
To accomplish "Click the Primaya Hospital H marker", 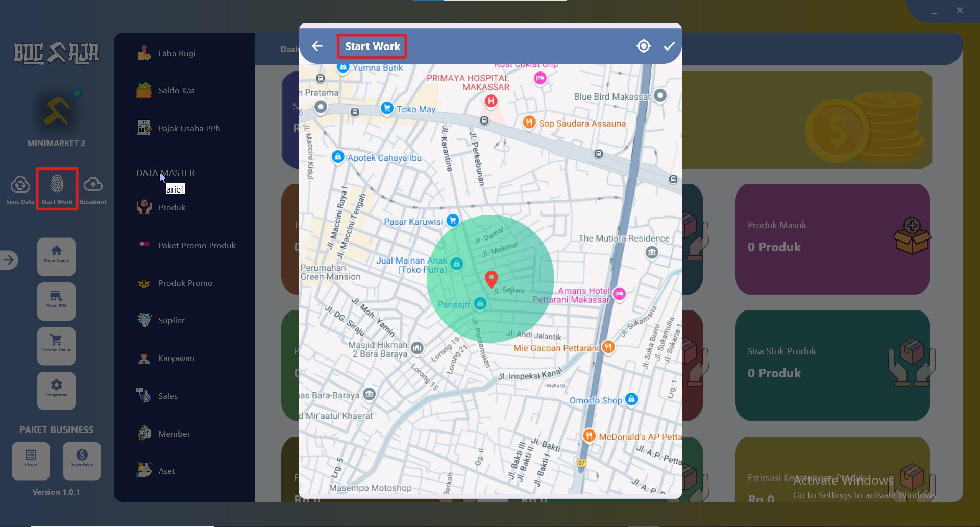I will (491, 101).
